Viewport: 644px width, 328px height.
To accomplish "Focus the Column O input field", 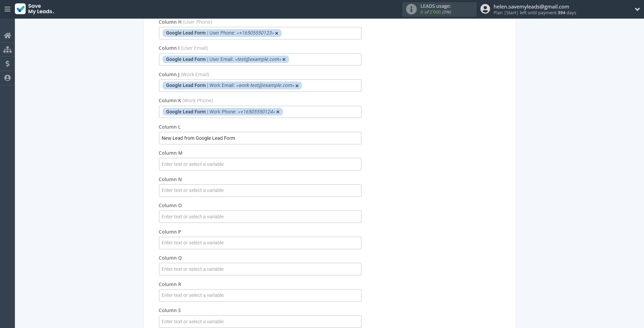I will tap(260, 217).
